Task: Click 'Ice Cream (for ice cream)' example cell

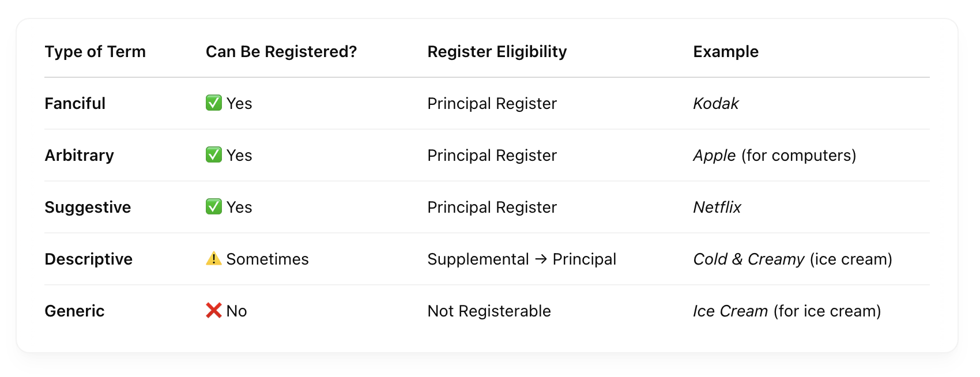Action: (787, 311)
